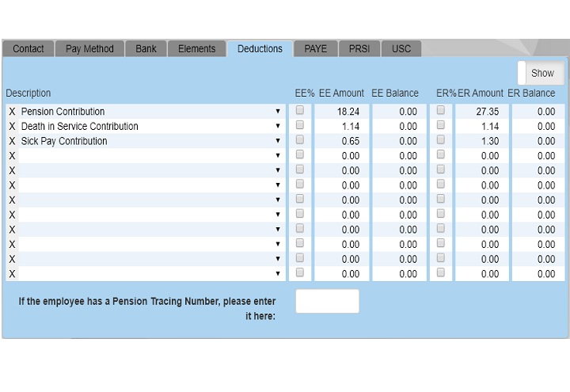The width and height of the screenshot is (570, 392).
Task: Check ER% box for Death in Service Contribution
Action: point(441,125)
